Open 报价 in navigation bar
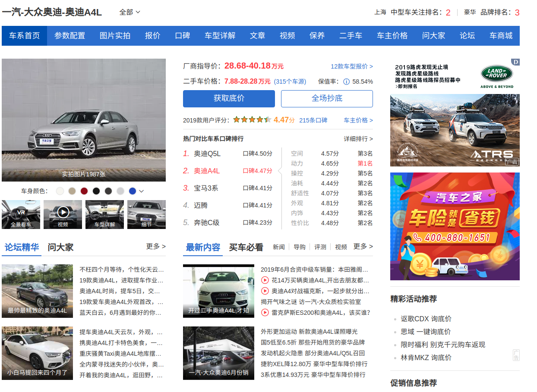537x392 pixels. (x=152, y=36)
